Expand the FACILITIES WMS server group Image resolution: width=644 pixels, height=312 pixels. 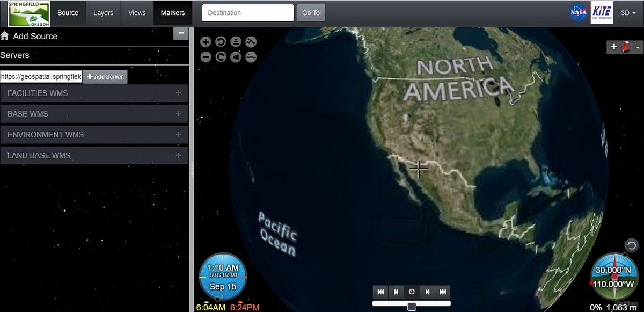[x=178, y=93]
